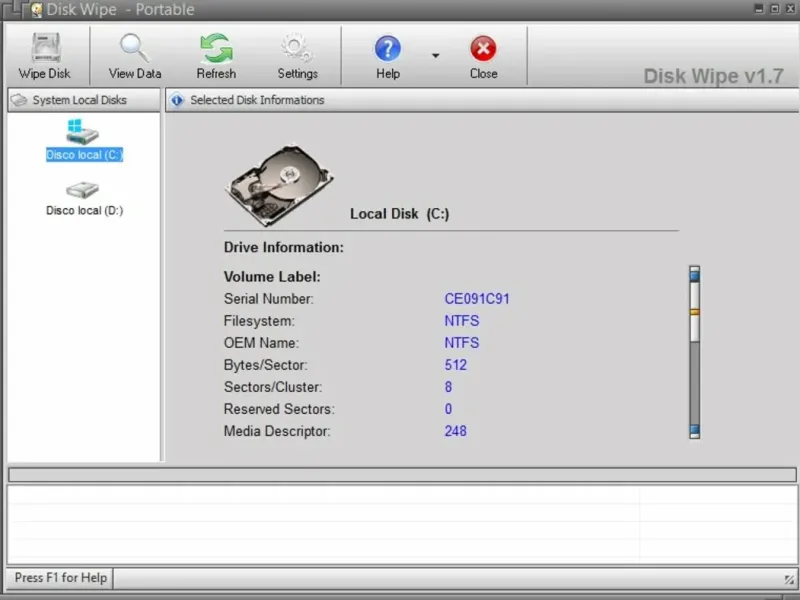The width and height of the screenshot is (800, 600).
Task: Select the Disco local (C:) label
Action: (85, 155)
